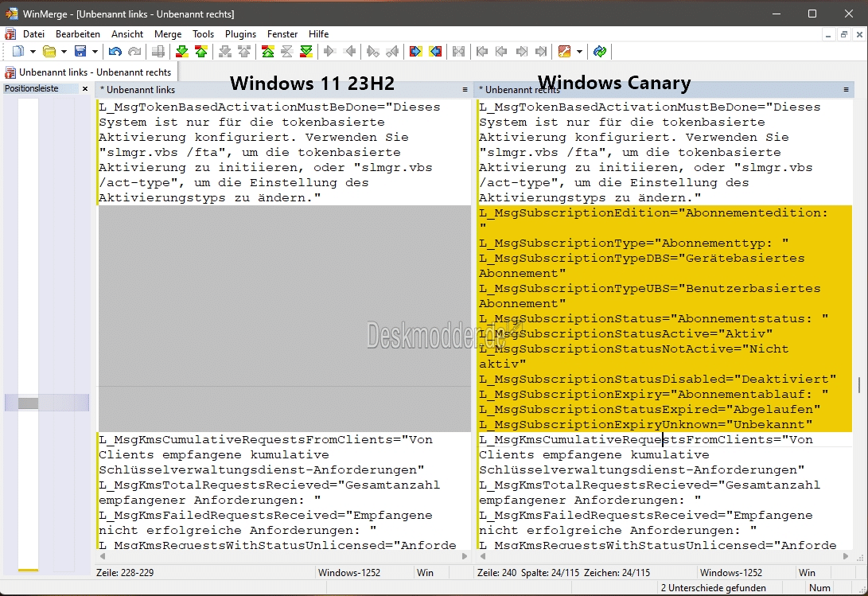Image resolution: width=868 pixels, height=596 pixels.
Task: Open the Unbenannt rechts pane header menu
Action: tap(846, 89)
